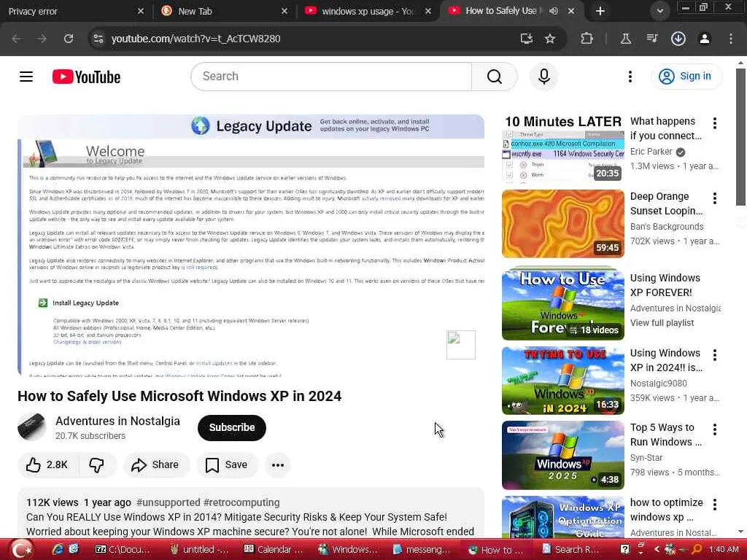Bookmark this page with the star icon
This screenshot has width=747, height=560.
(550, 39)
